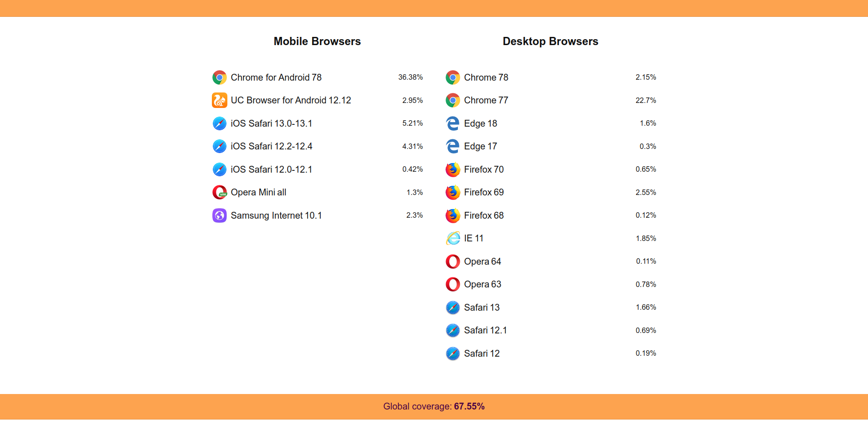This screenshot has width=868, height=430.
Task: Click the Chrome for Android icon
Action: tap(220, 77)
